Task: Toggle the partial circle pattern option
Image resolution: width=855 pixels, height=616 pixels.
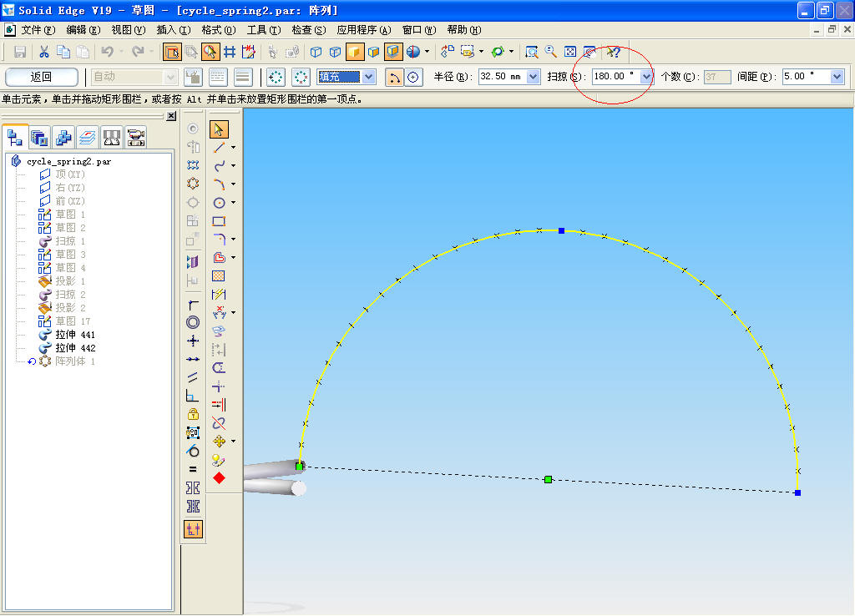Action: (301, 77)
